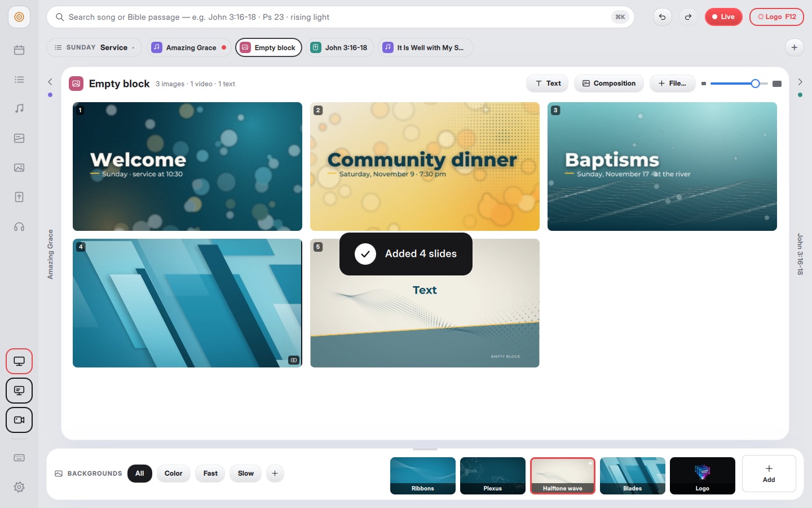812x508 pixels.
Task: Filter backgrounds by Fast
Action: point(210,474)
